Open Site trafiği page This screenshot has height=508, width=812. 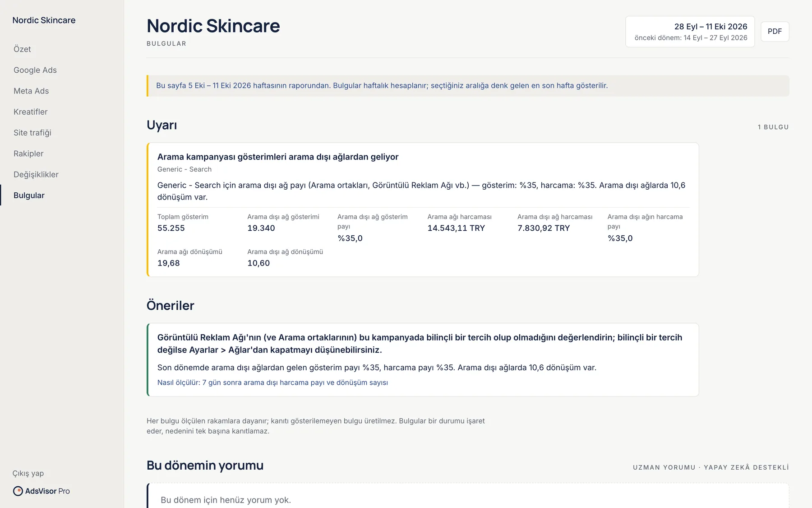(x=32, y=133)
